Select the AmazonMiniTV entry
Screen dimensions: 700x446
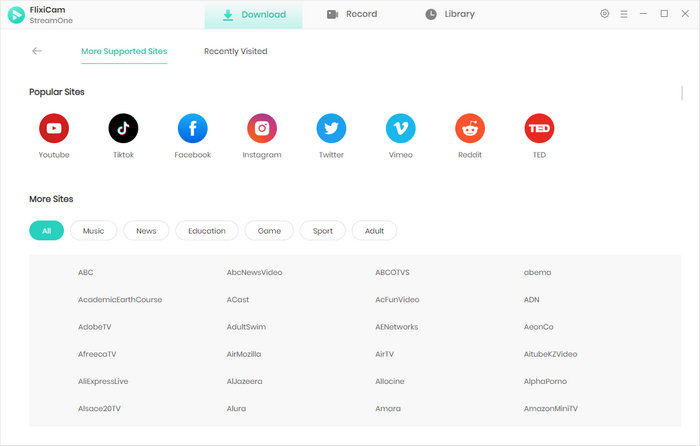(x=551, y=408)
